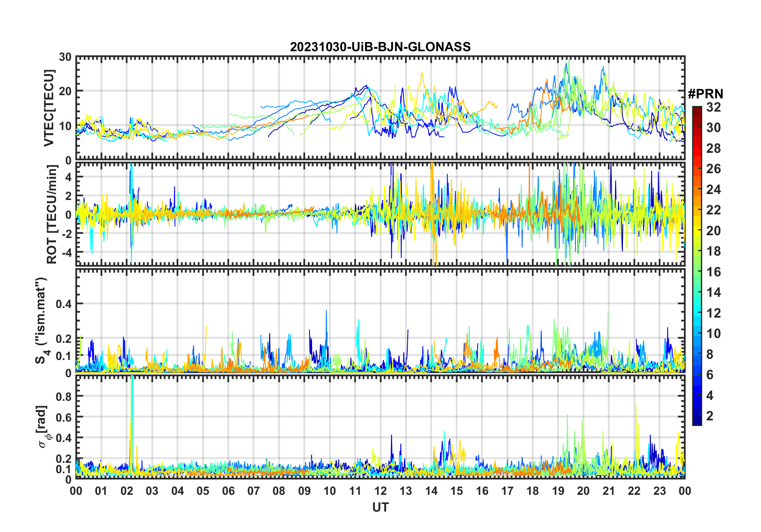Click the PRN color scale bar
This screenshot has height=532, width=761.
pyautogui.click(x=697, y=266)
